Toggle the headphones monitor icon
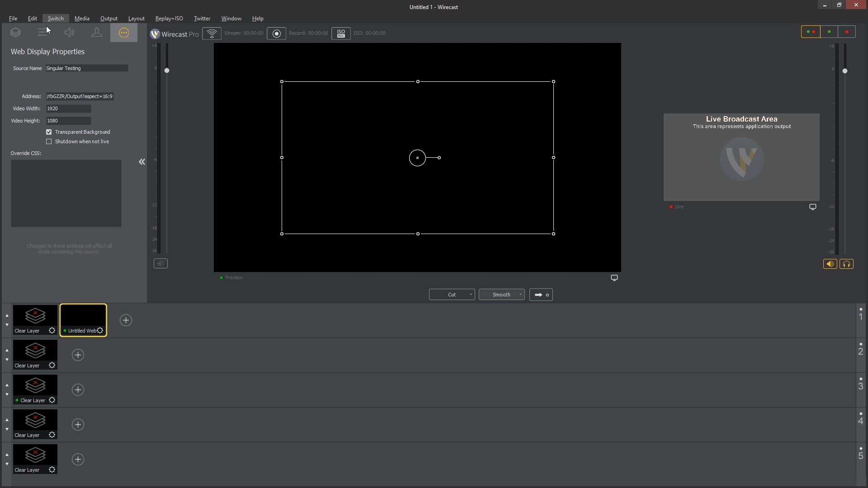The width and height of the screenshot is (868, 488). [846, 264]
